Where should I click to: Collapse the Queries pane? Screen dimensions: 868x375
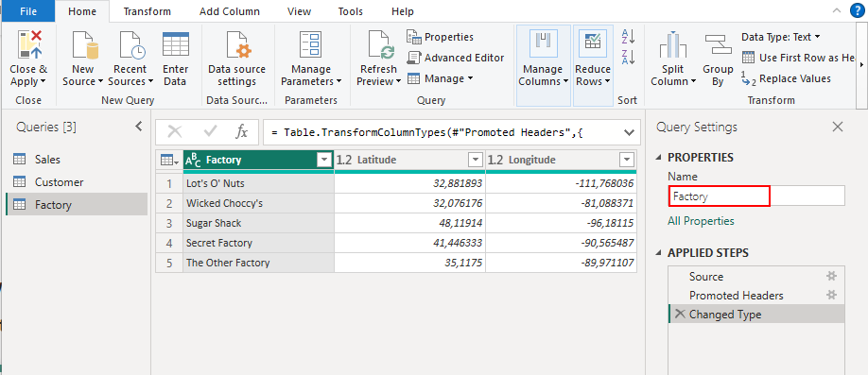point(138,127)
